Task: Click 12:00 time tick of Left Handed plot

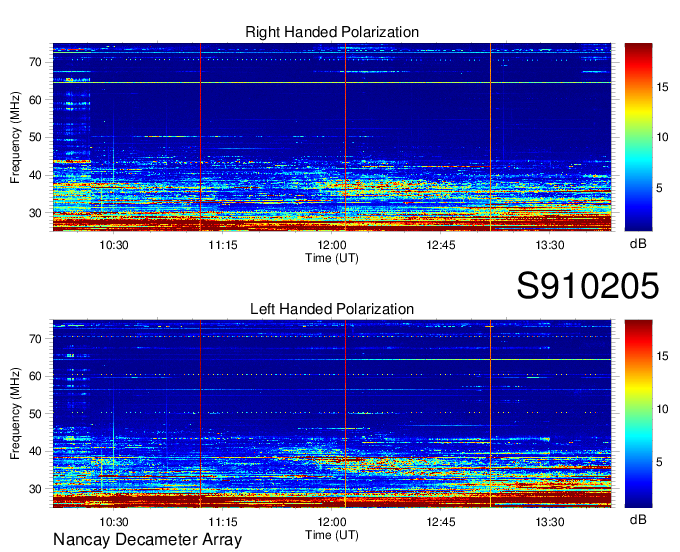Action: pos(332,522)
